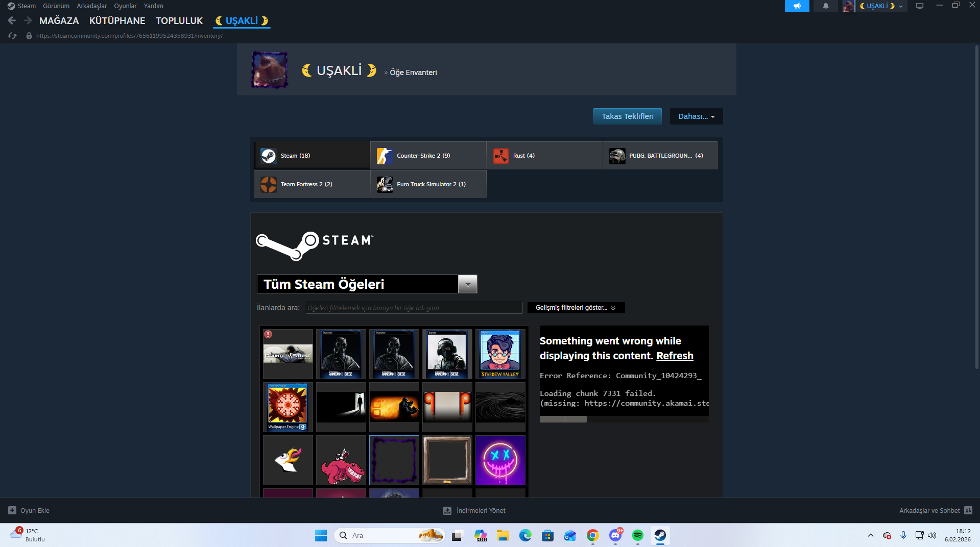Select the doorway silhouette background item
Viewport: 980px width, 547px height.
(341, 407)
